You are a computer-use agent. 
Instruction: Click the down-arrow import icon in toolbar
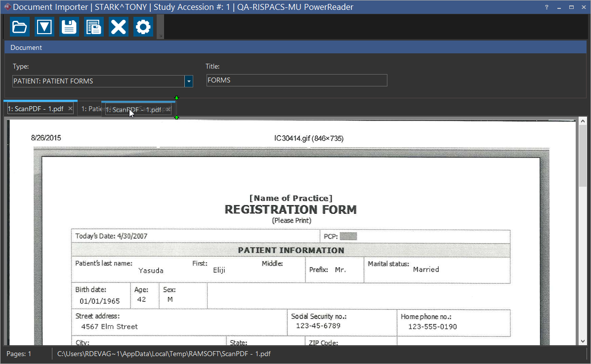(44, 27)
